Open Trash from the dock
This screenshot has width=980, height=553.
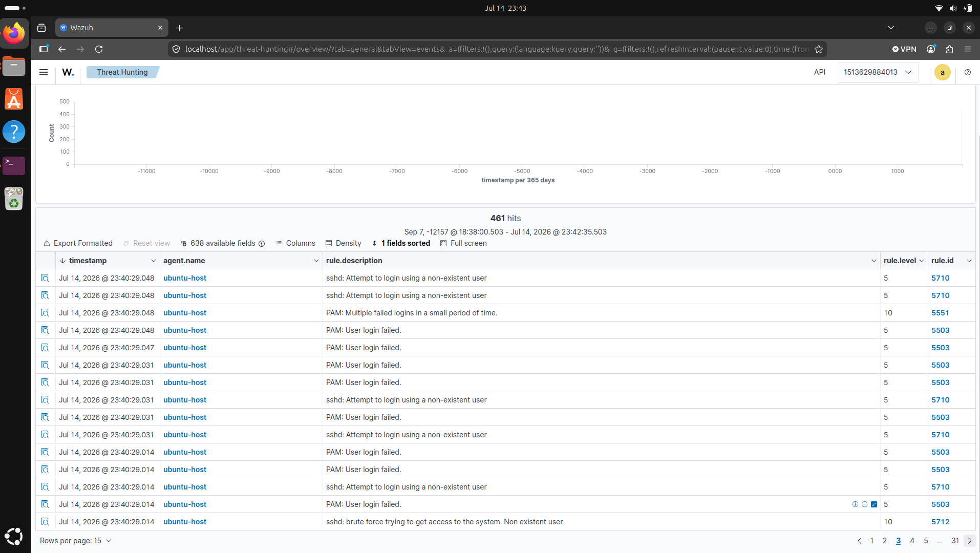click(14, 198)
